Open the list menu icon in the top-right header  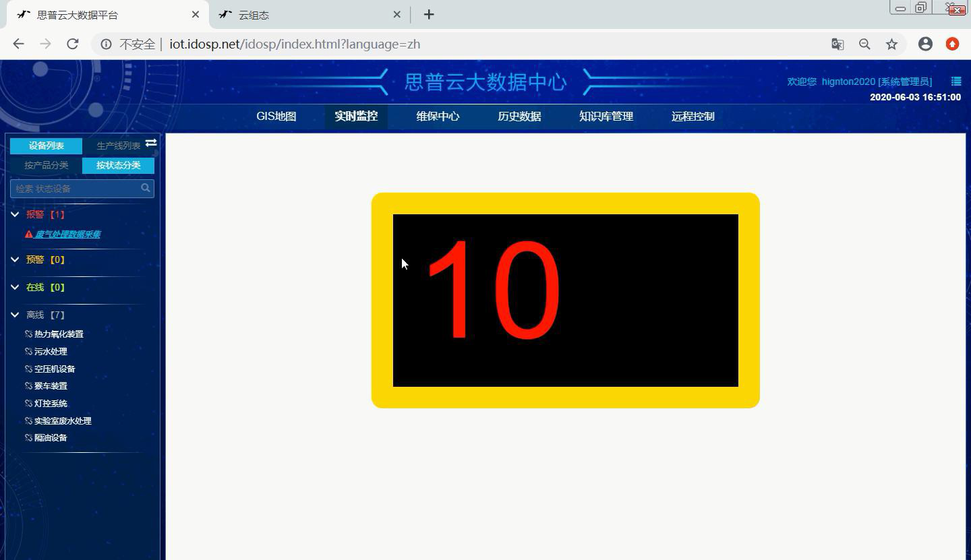[955, 82]
